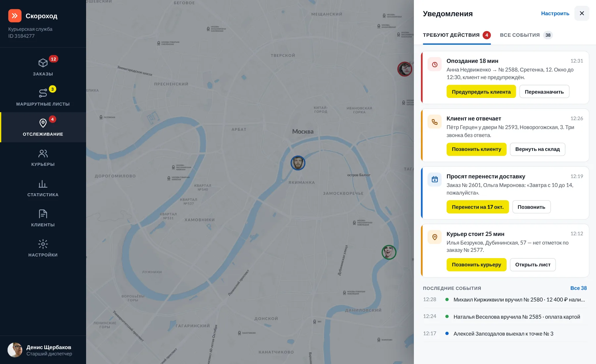Click the Москва label on the map
The height and width of the screenshot is (364, 596).
303,131
